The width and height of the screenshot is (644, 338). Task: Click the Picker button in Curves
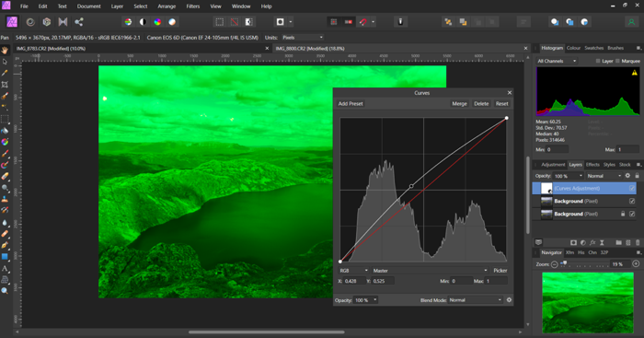tap(500, 271)
